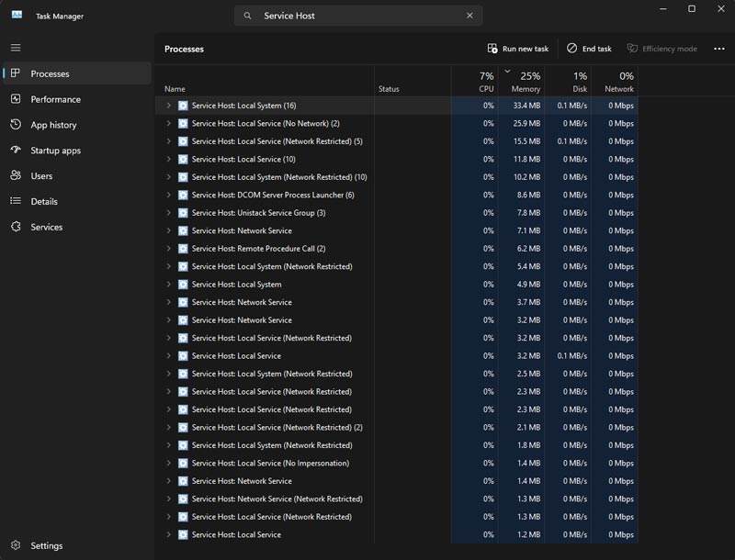Click the End task circle-slash icon
Screen dimensions: 735x560
pos(571,49)
